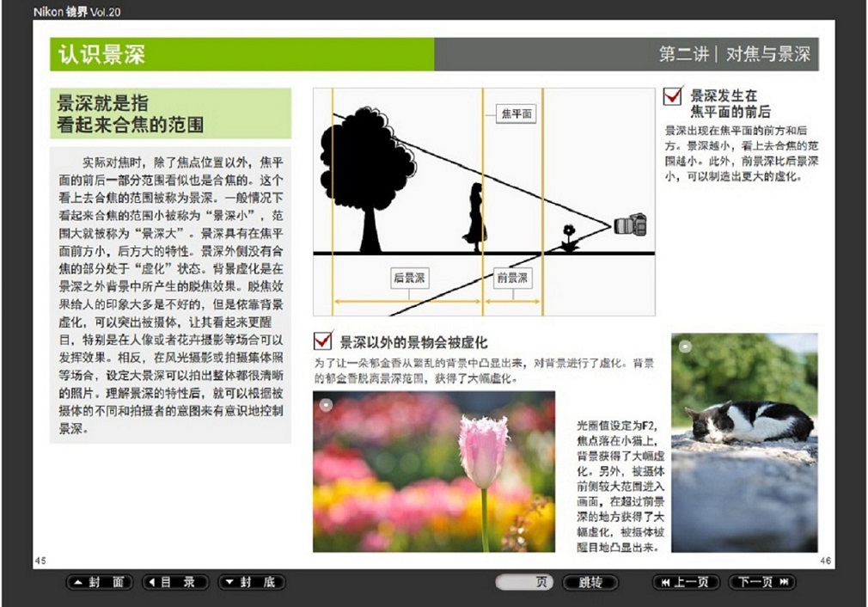The width and height of the screenshot is (868, 607).
Task: Click the circular marker on tulip photo
Action: [326, 404]
